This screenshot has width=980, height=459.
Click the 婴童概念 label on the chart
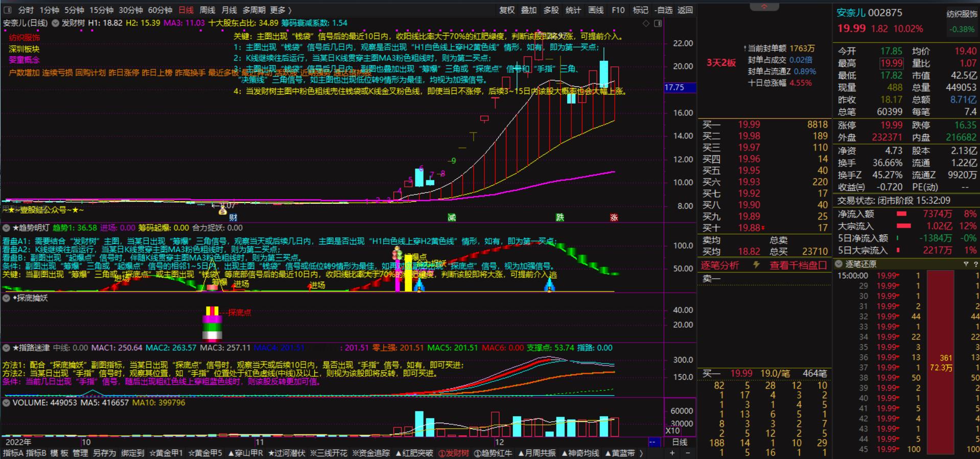pyautogui.click(x=24, y=60)
